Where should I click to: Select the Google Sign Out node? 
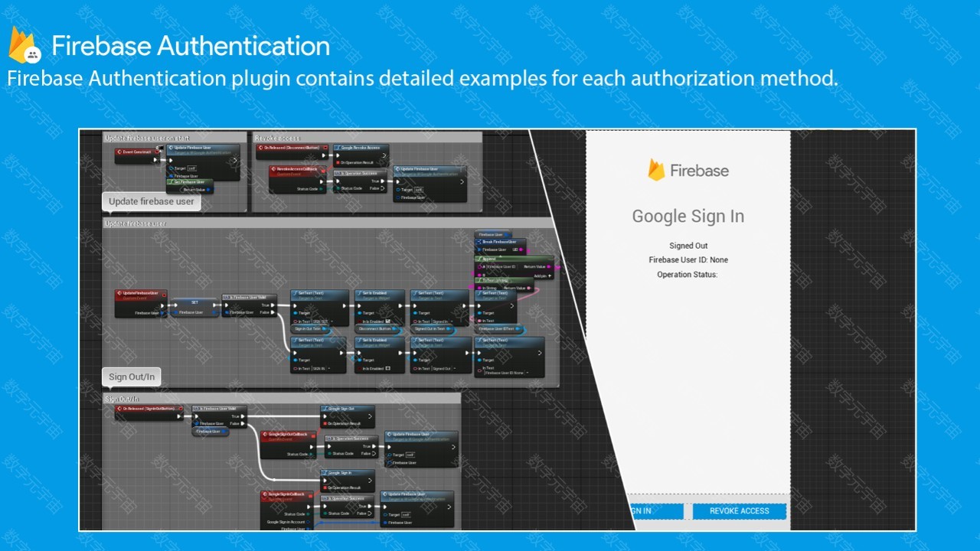(x=348, y=416)
